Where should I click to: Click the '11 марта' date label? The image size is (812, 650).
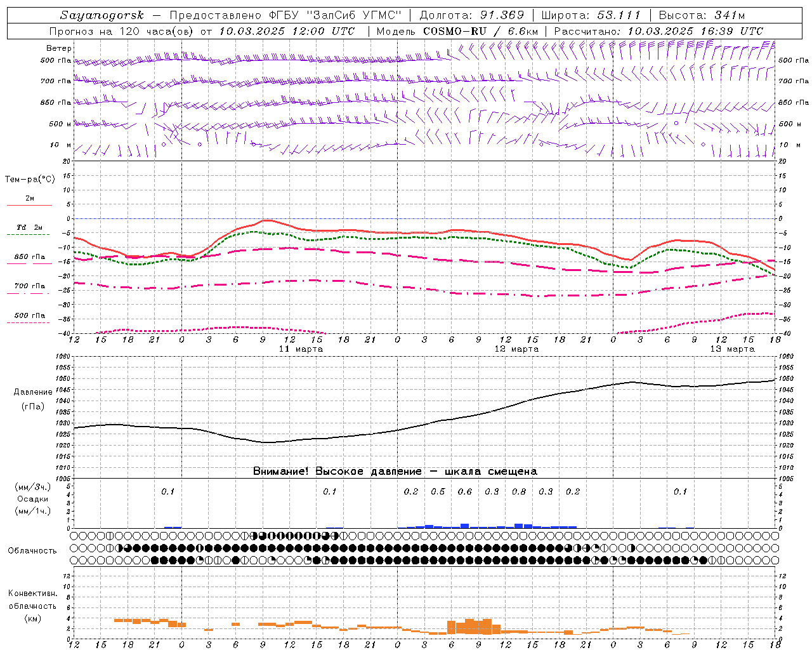point(301,349)
